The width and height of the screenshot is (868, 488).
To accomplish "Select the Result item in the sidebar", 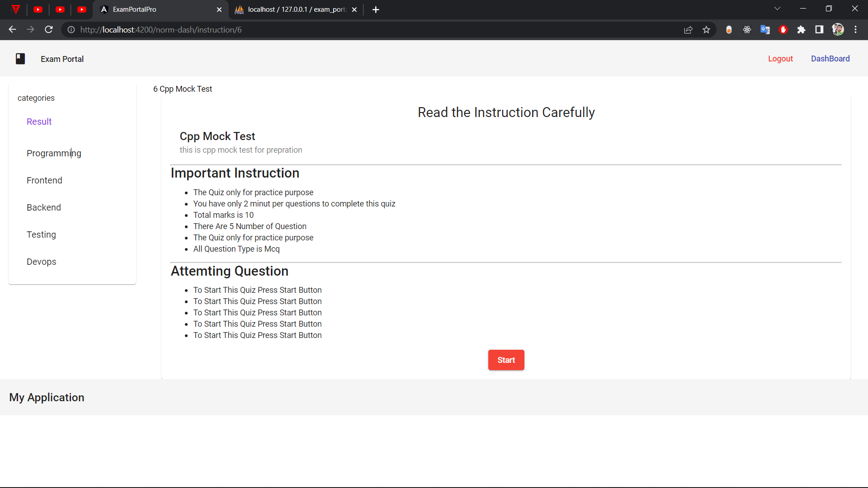I will (39, 122).
